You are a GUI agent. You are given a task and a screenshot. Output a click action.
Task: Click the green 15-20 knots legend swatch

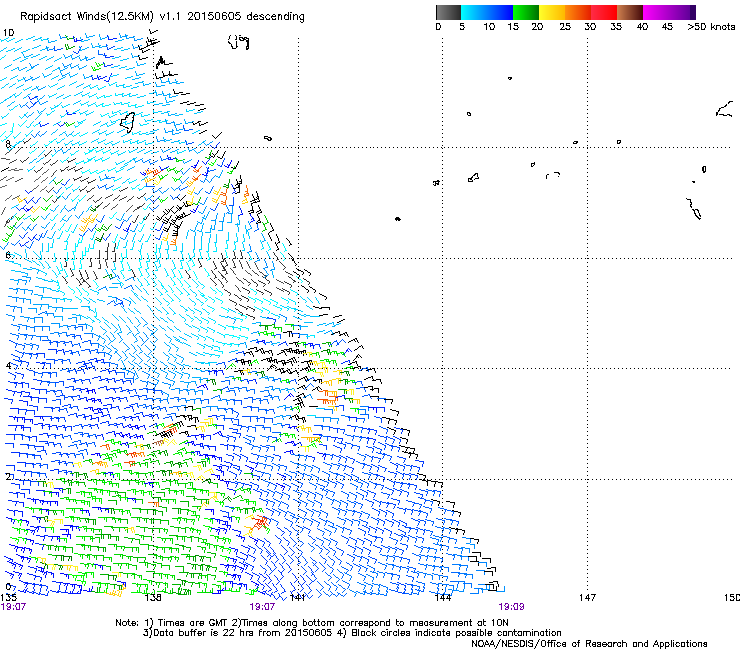pos(526,12)
